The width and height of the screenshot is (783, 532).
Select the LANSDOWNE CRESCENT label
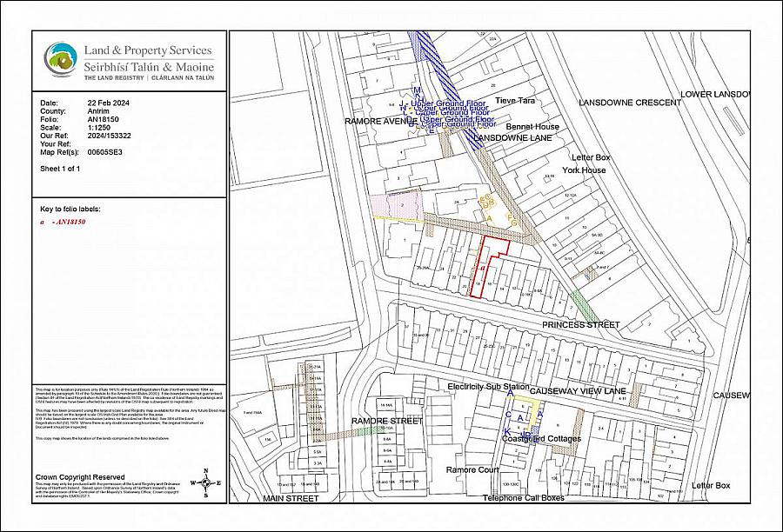pyautogui.click(x=630, y=103)
